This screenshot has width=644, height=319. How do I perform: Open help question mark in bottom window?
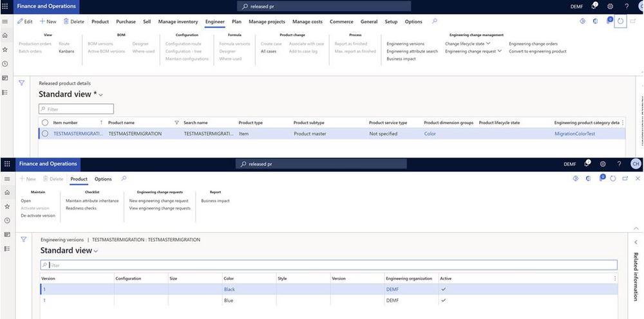(619, 164)
